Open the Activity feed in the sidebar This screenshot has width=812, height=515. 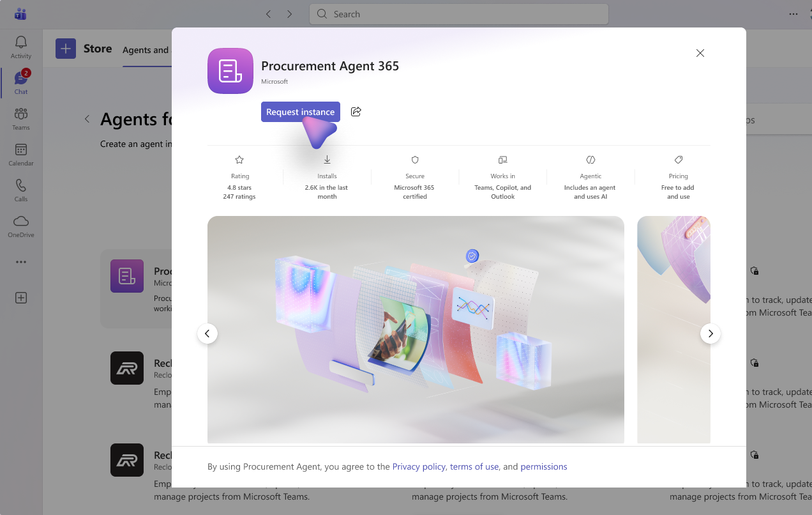point(21,47)
